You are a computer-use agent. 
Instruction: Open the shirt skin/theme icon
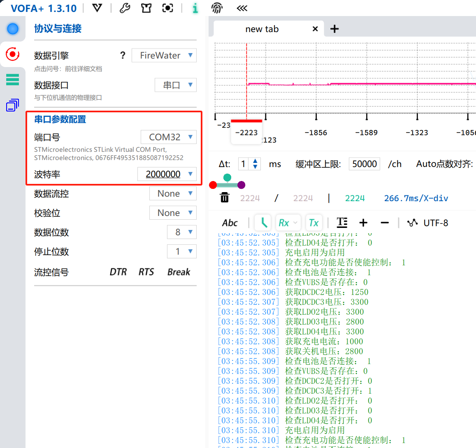point(146,8)
